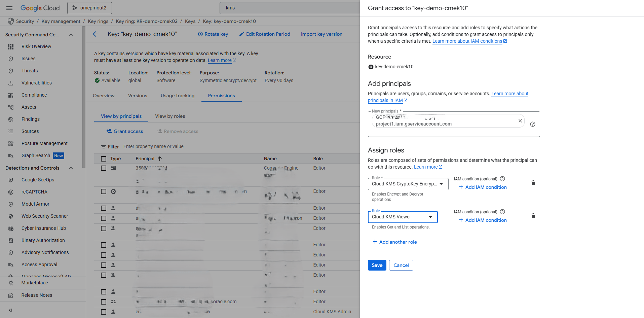Check the oracle.com group principal row
The image size is (644, 318).
pyautogui.click(x=103, y=302)
